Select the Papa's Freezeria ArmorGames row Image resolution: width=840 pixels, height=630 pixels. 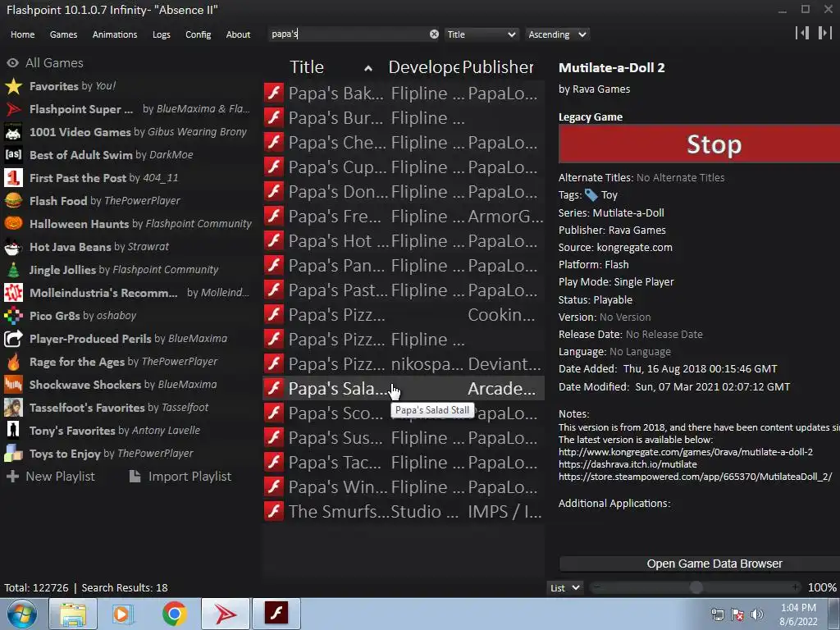404,217
